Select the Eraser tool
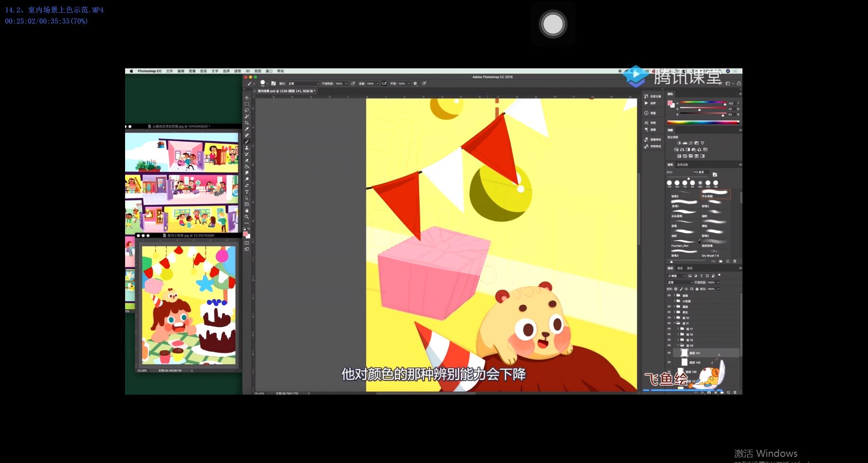The image size is (868, 463). click(246, 160)
